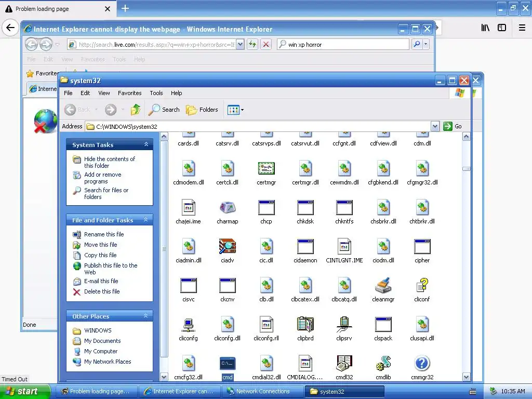Select the clipsrv icon

pyautogui.click(x=344, y=324)
